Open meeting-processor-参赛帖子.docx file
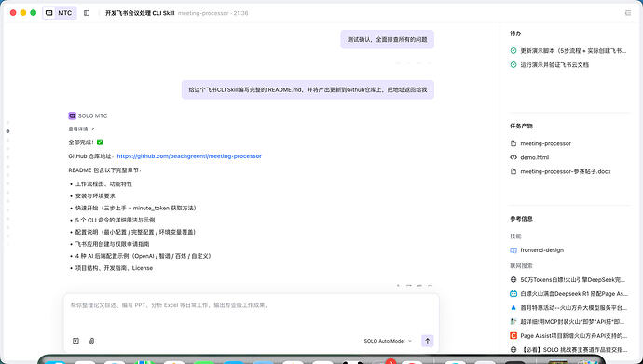The width and height of the screenshot is (643, 364). pos(560,171)
